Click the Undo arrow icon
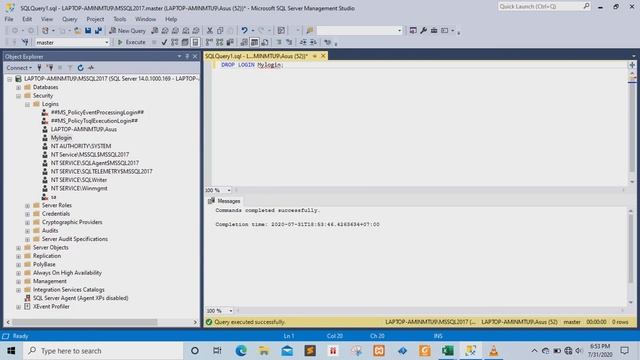The height and width of the screenshot is (360, 640). tap(244, 31)
